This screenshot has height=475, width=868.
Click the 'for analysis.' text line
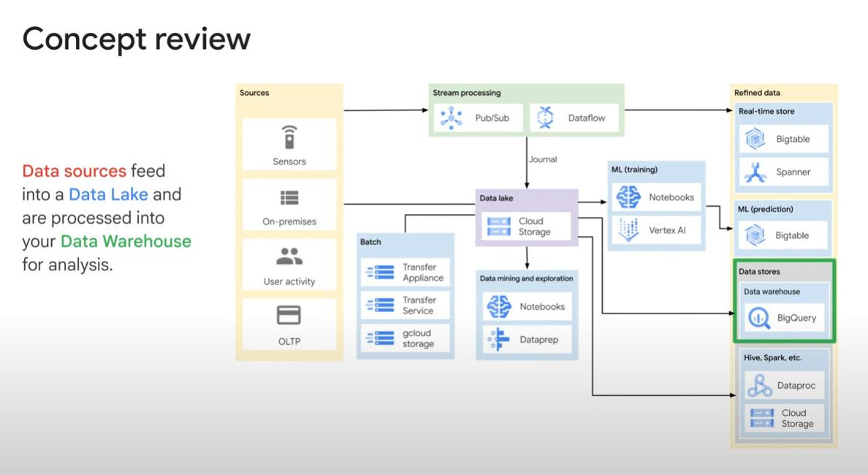pyautogui.click(x=67, y=265)
